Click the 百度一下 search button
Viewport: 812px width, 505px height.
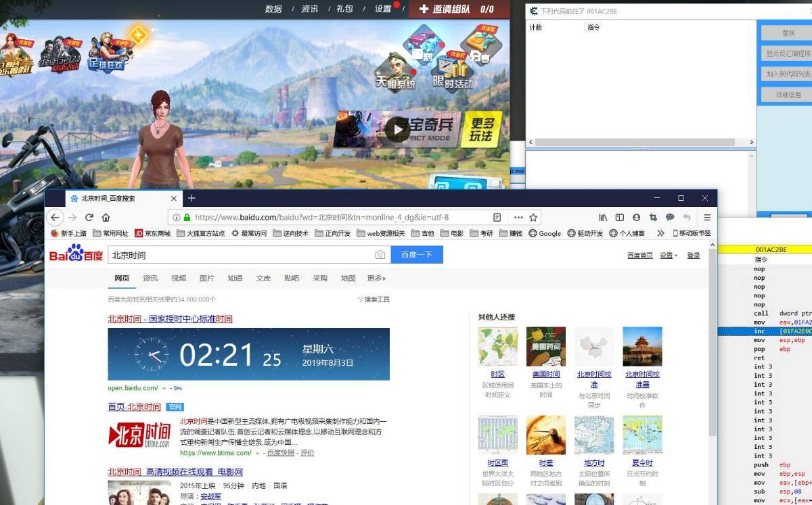(417, 255)
